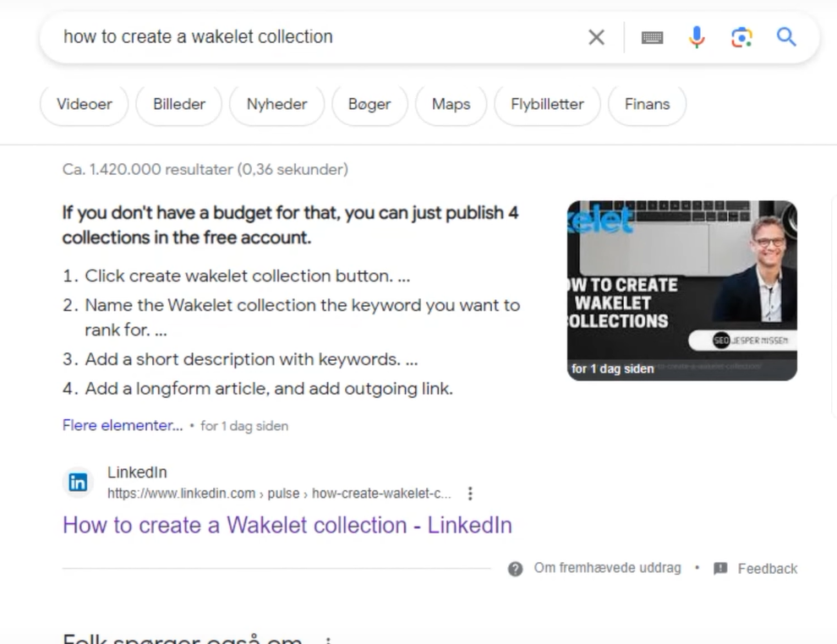Open the Wakelet collections video thumbnail
Image resolution: width=837 pixels, height=644 pixels.
point(681,290)
